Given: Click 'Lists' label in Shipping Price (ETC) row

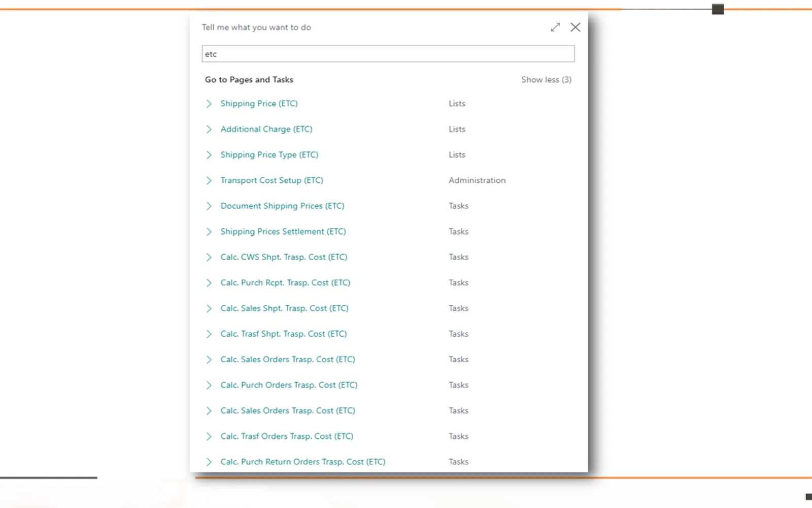Looking at the screenshot, I should (x=457, y=104).
